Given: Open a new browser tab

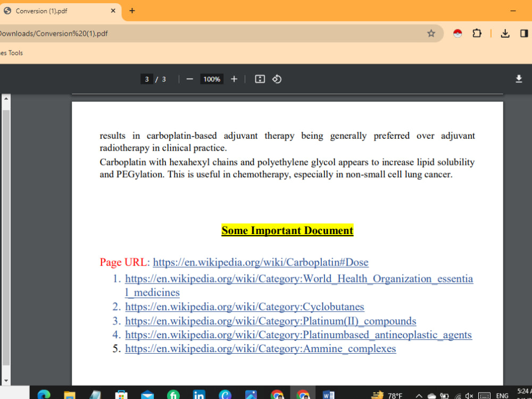Looking at the screenshot, I should pyautogui.click(x=132, y=11).
